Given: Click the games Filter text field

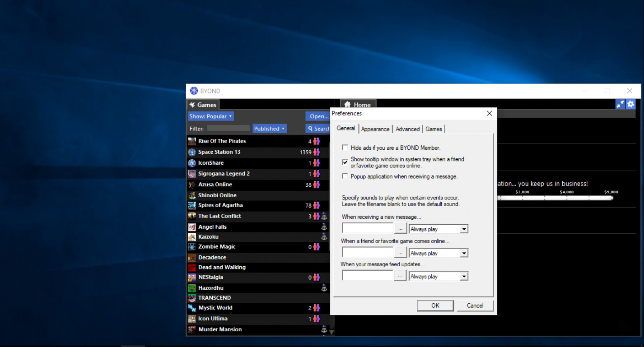Looking at the screenshot, I should click(x=228, y=128).
